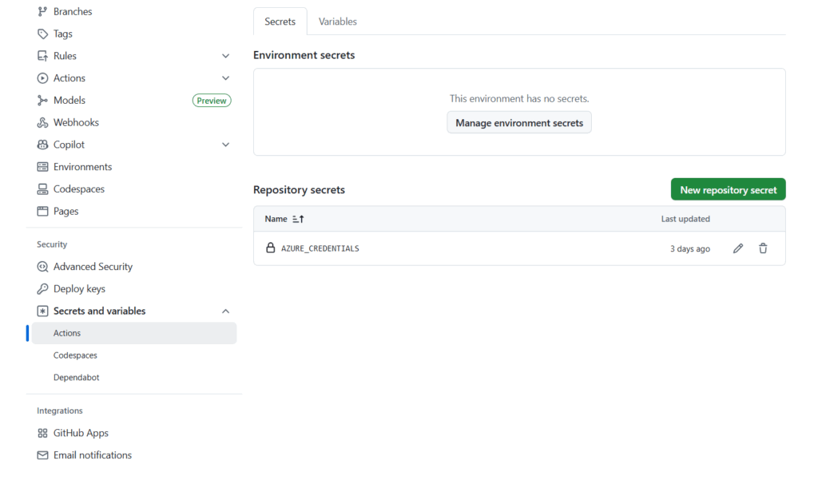Click the AZURE_CREDENTIALS secret name
The height and width of the screenshot is (504, 818).
click(320, 248)
